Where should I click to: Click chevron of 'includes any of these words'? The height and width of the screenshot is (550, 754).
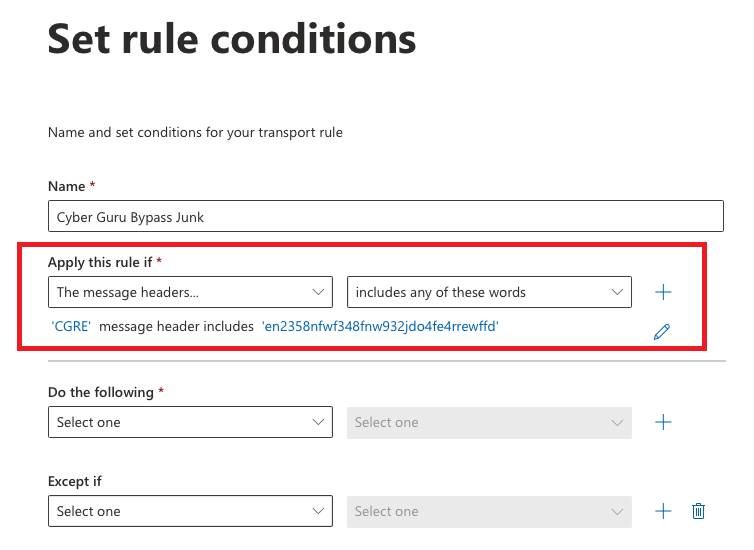click(617, 292)
